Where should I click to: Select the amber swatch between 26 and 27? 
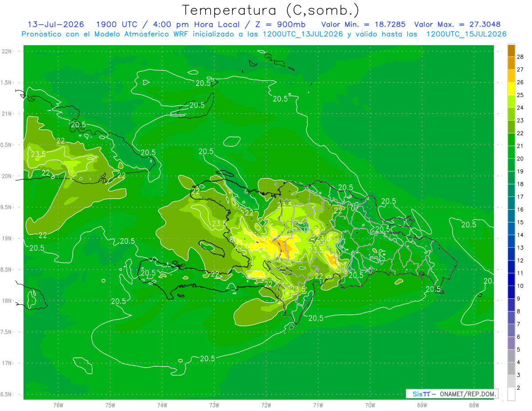click(511, 76)
